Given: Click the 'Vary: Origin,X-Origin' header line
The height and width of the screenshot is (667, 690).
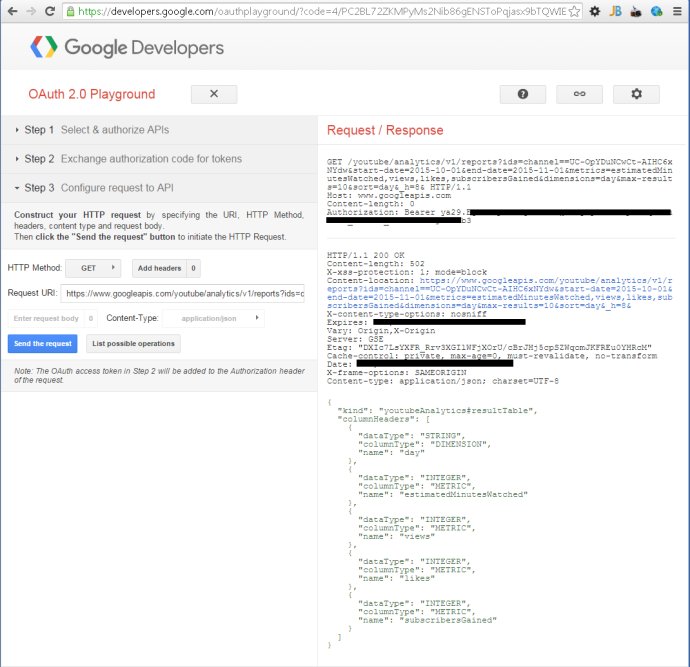Looking at the screenshot, I should 381,331.
